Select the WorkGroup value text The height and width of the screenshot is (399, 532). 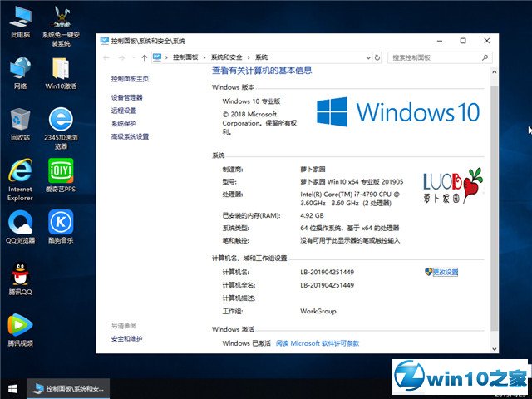tap(318, 311)
